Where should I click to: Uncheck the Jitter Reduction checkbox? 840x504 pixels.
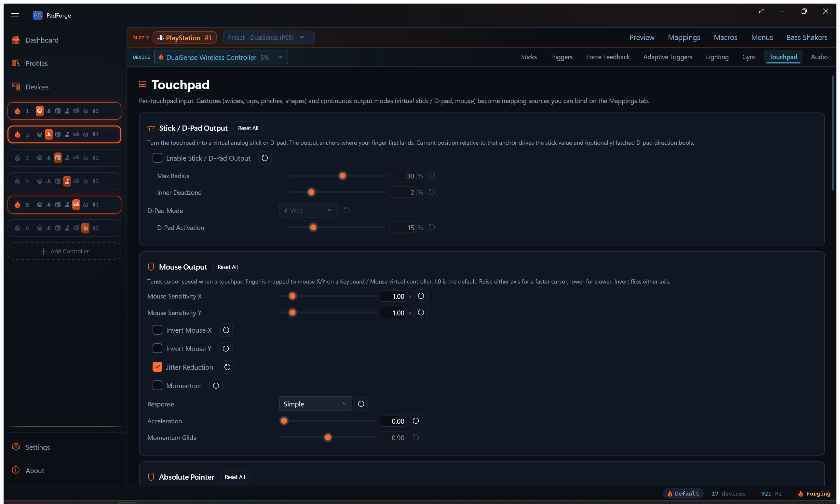pyautogui.click(x=157, y=367)
